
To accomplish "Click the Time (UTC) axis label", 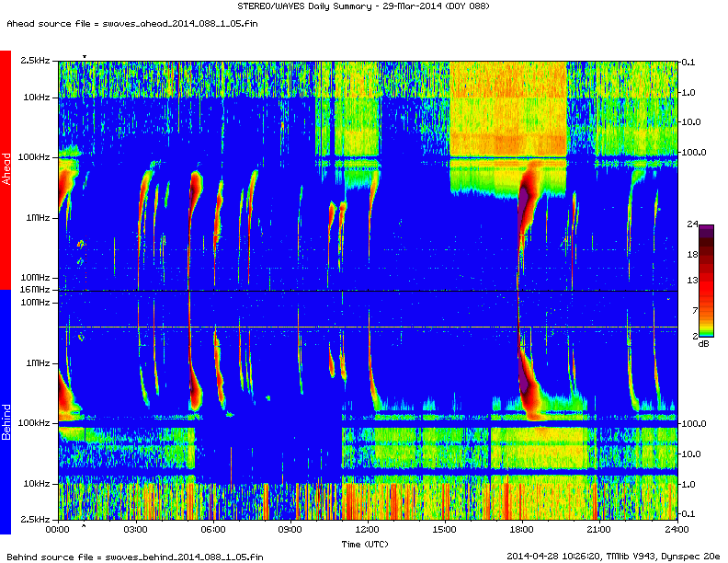I will click(365, 544).
